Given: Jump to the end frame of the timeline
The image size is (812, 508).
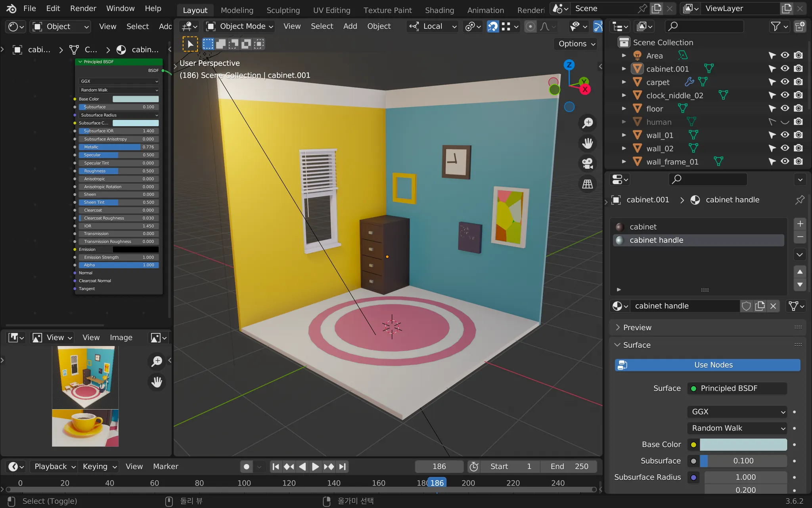Looking at the screenshot, I should [343, 467].
